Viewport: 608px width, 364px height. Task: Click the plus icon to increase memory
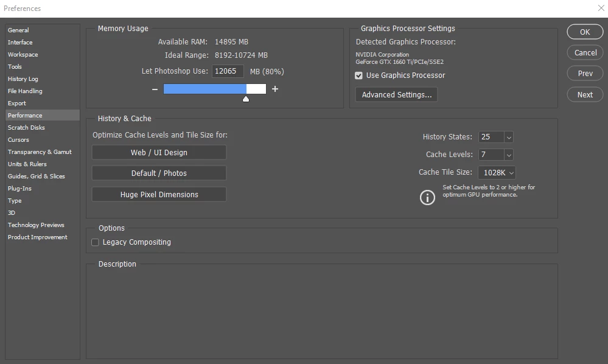[275, 89]
